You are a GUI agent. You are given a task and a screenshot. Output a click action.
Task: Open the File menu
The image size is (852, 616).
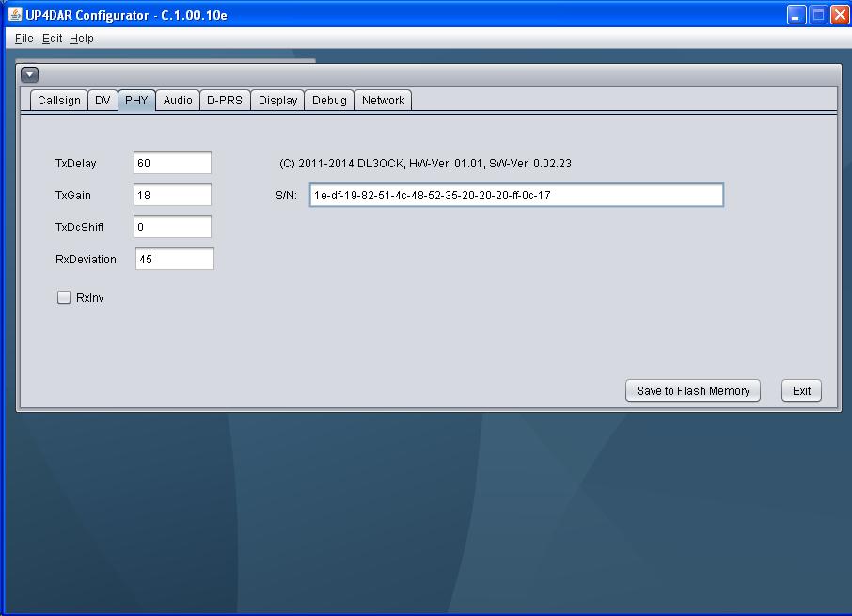tap(24, 39)
